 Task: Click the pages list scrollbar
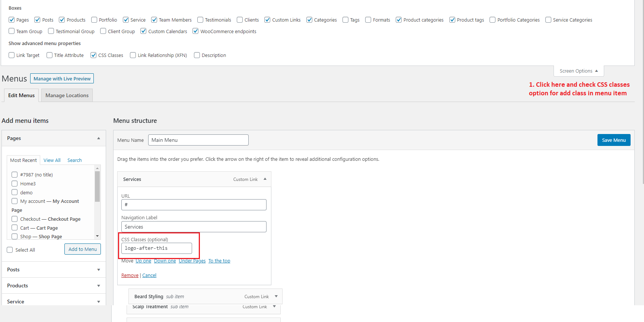point(98,186)
